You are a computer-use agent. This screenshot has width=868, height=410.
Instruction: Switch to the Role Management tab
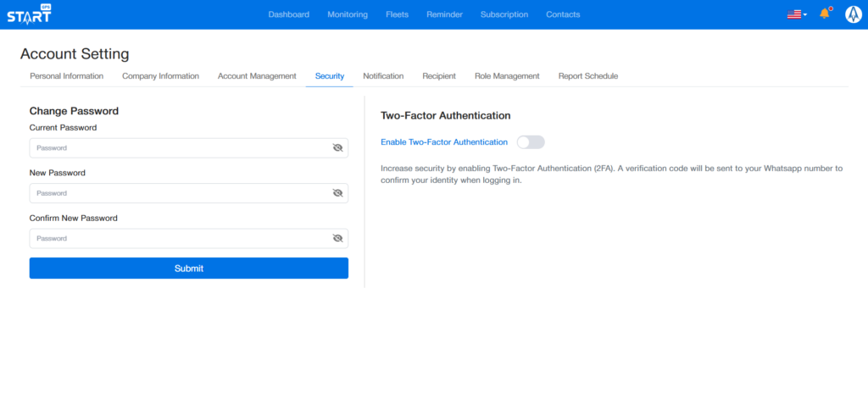click(507, 76)
